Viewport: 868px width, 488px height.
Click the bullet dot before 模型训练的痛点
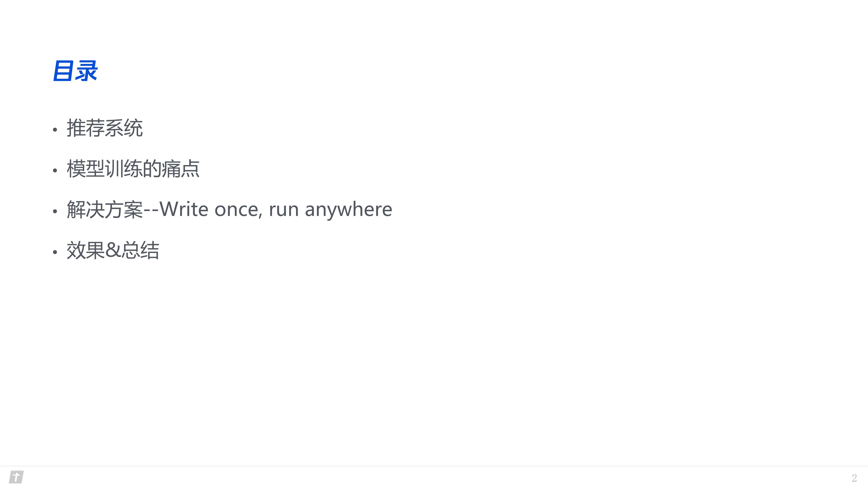click(x=55, y=170)
